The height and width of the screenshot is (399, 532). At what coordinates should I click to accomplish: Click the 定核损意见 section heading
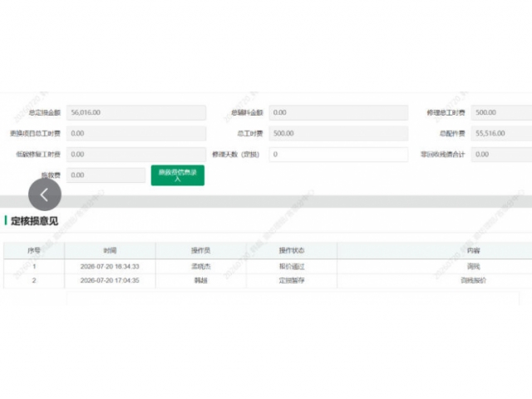(x=34, y=221)
